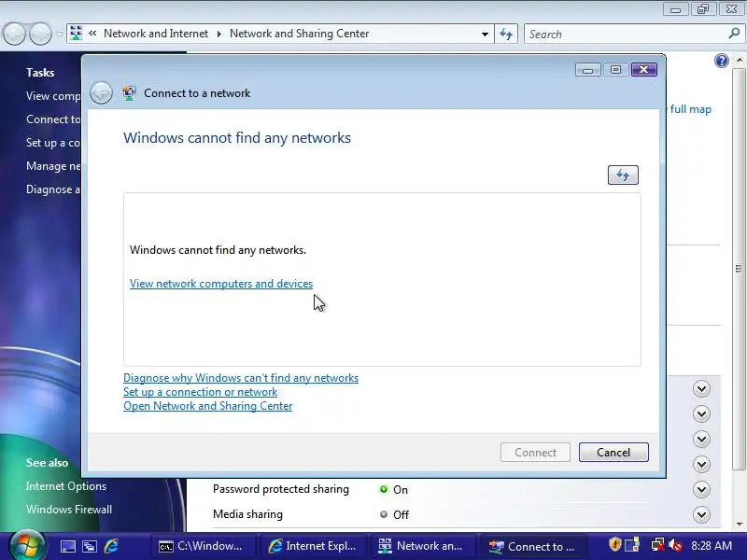747x560 pixels.
Task: Click the vertical scrollbar thumb
Action: (x=739, y=268)
